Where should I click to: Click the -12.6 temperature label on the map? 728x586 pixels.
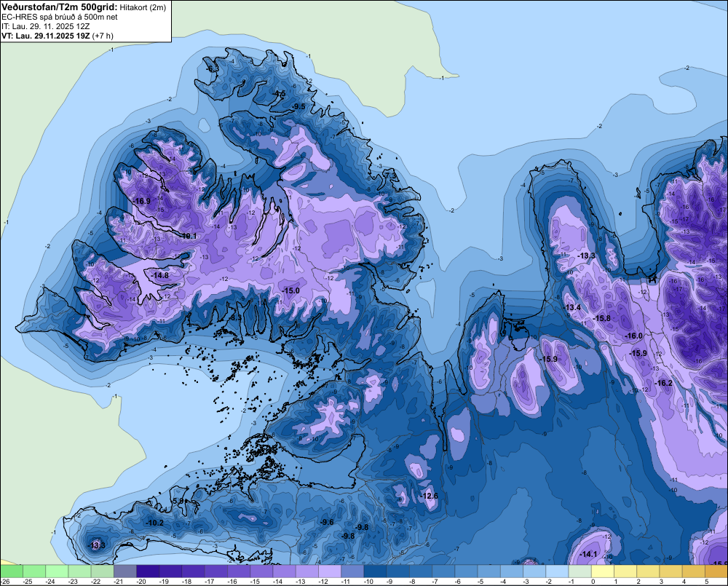click(430, 496)
